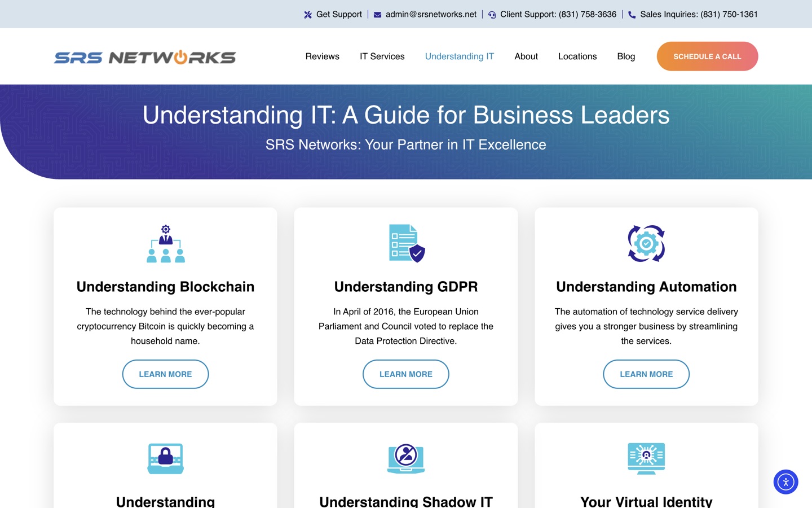Click the Understanding GDPR heading

406,287
